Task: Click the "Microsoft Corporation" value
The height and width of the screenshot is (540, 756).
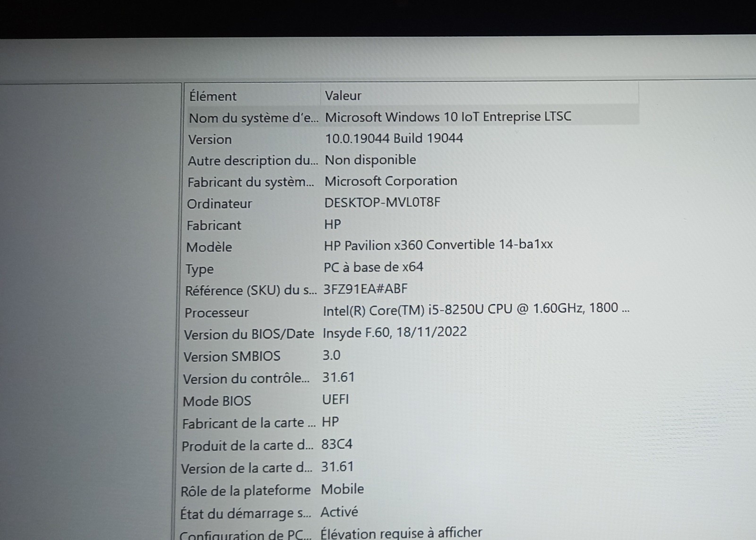Action: [391, 181]
